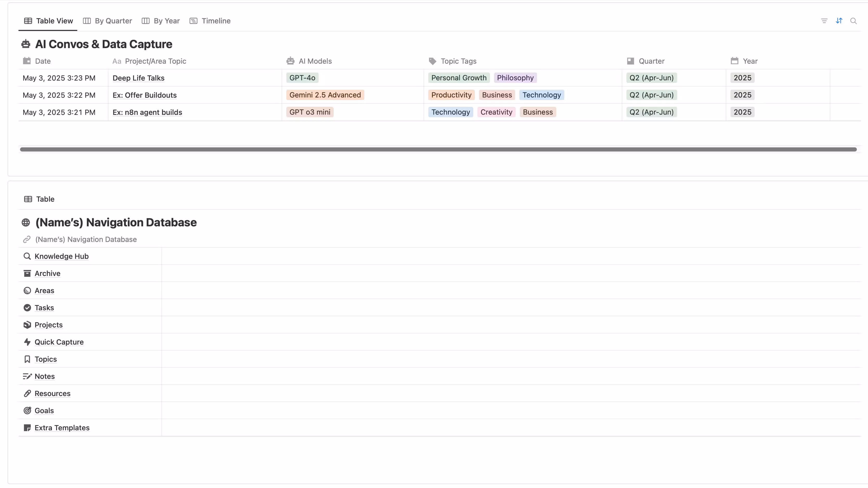
Task: Click the Gemini 2.5 Advanced orange tag
Action: [325, 95]
